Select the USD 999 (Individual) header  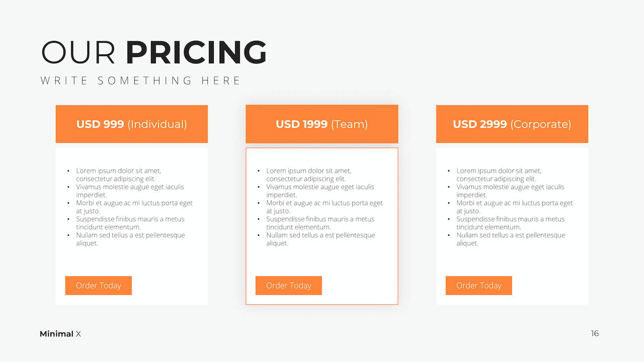point(132,124)
